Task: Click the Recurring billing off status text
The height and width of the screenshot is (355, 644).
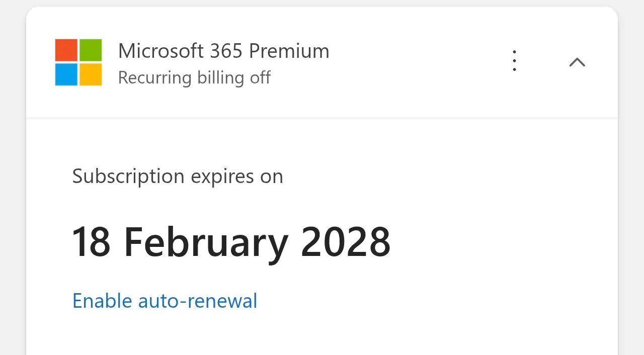Action: click(x=194, y=78)
